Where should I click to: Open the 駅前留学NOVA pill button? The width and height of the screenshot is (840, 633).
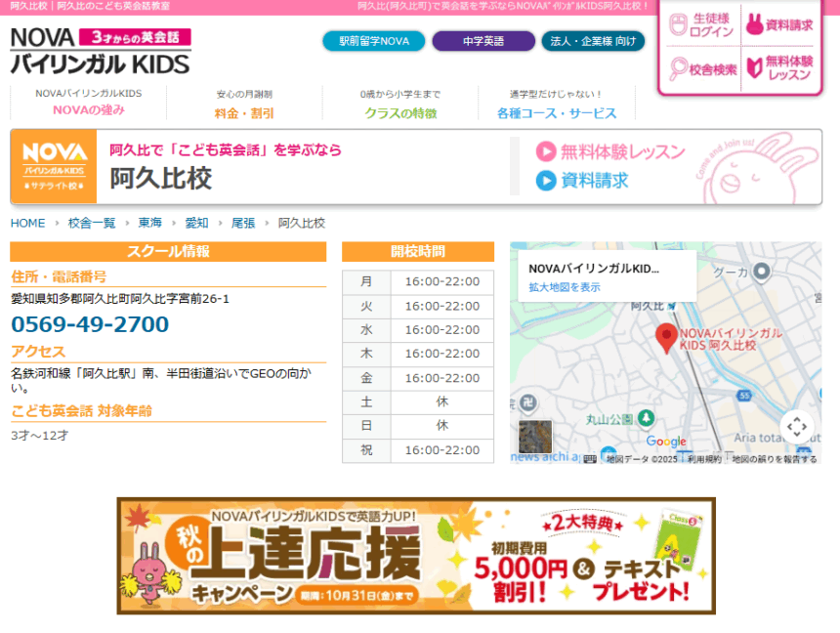click(374, 41)
